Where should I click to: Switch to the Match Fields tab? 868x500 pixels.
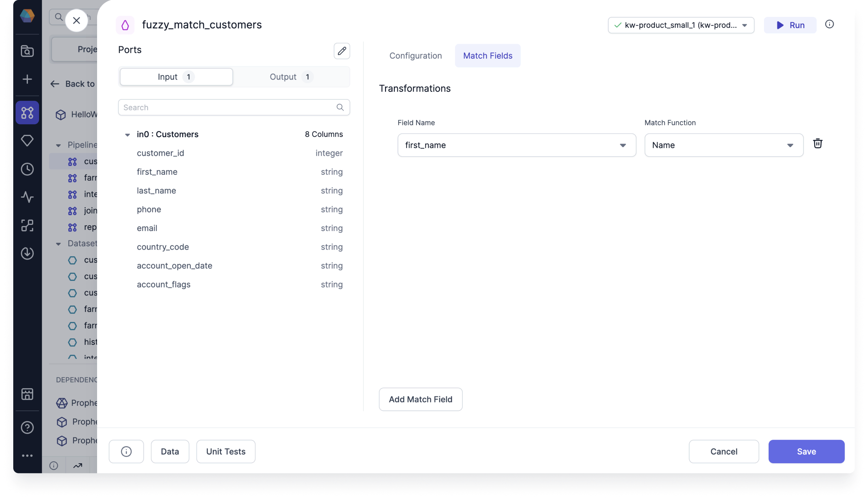coord(488,55)
